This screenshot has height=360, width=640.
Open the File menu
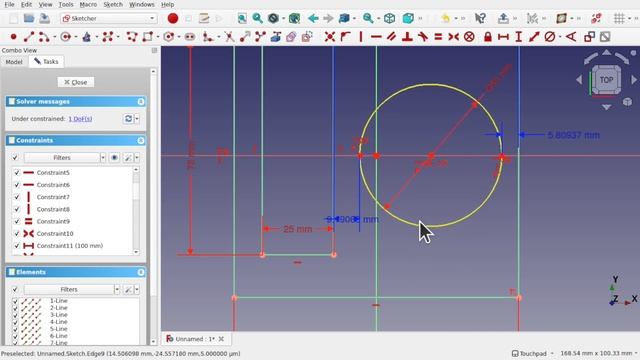point(9,4)
